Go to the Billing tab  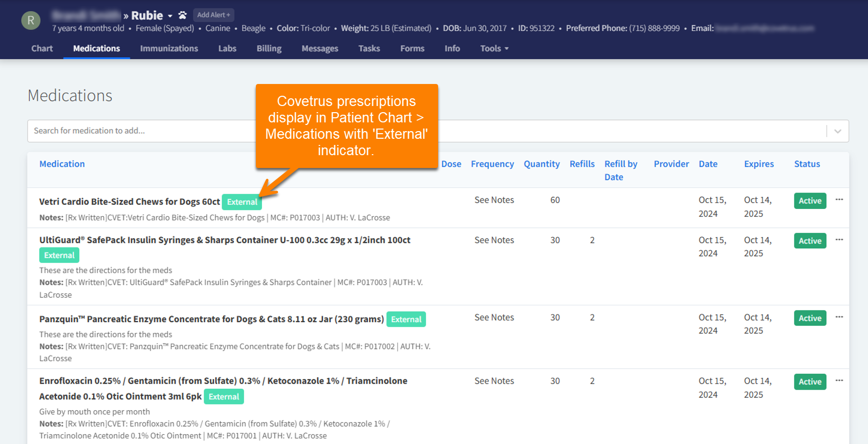(x=269, y=49)
